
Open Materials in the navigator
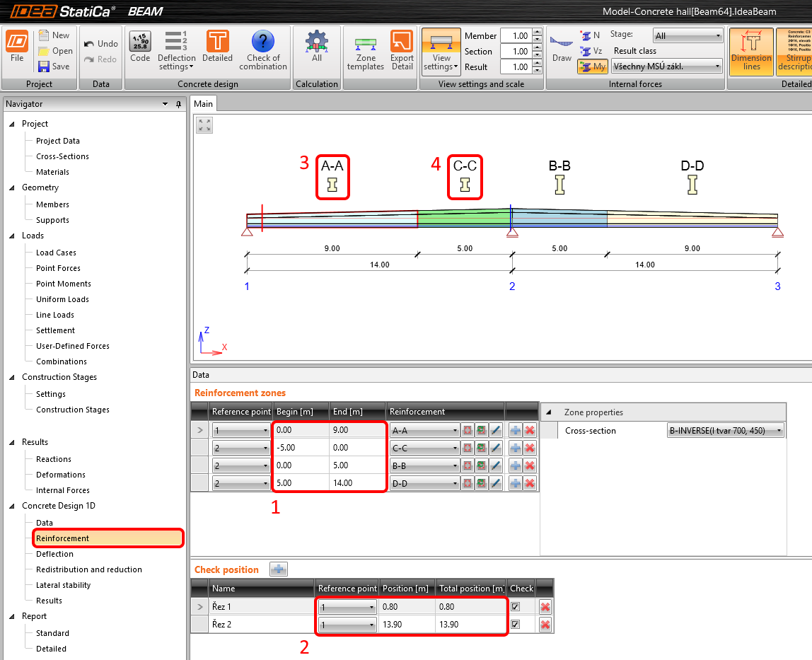tap(52, 172)
